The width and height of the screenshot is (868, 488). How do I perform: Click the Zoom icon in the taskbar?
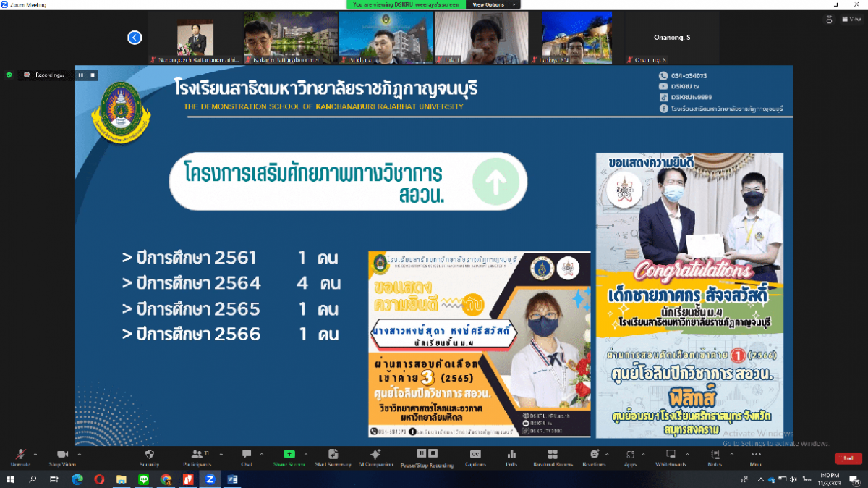point(210,479)
